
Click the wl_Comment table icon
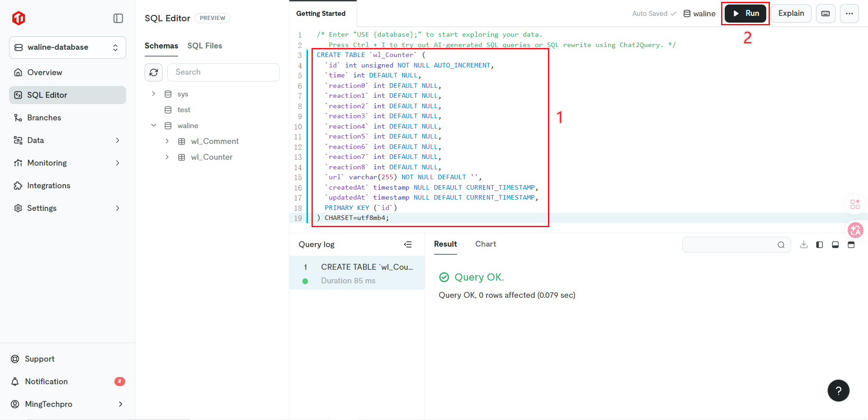[182, 141]
